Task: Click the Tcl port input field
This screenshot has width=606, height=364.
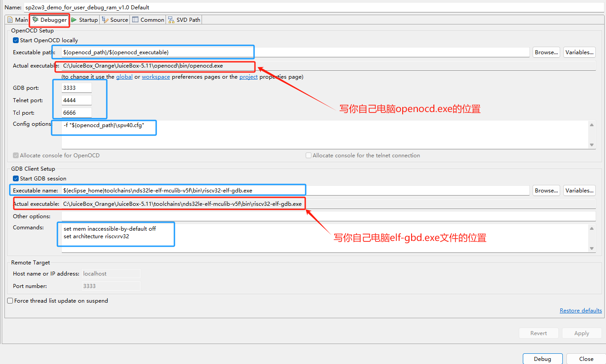Action: click(77, 113)
